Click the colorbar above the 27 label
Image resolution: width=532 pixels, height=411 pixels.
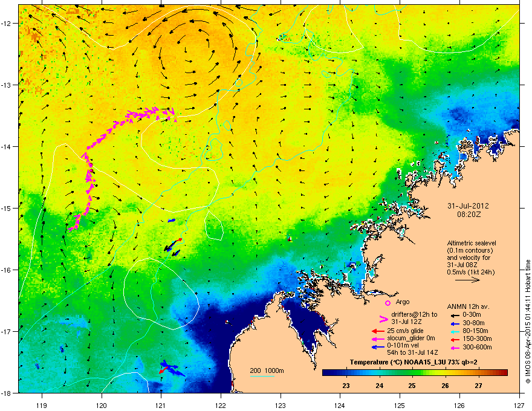(478, 373)
